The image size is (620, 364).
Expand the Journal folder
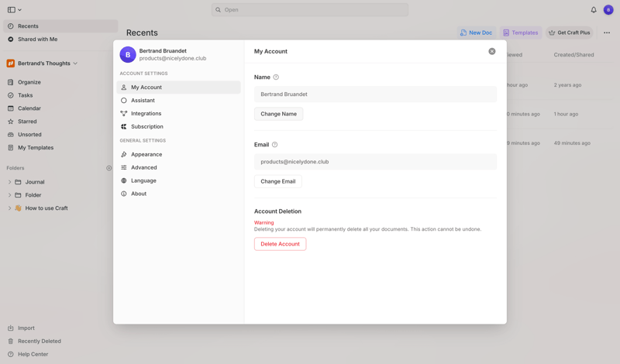(10, 182)
